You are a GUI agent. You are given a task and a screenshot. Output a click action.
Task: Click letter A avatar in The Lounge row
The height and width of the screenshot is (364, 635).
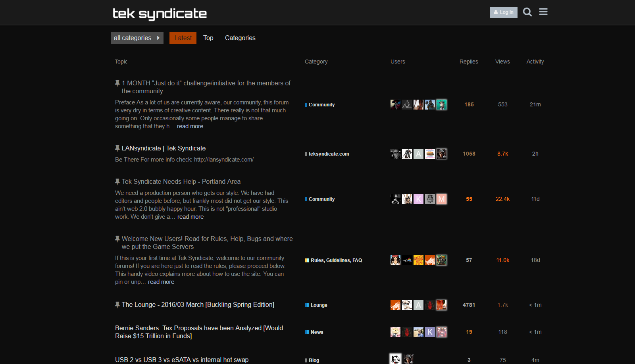(418, 305)
